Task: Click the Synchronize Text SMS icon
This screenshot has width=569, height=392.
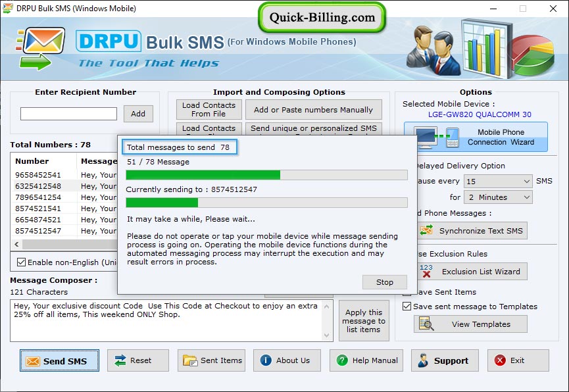Action: [426, 230]
